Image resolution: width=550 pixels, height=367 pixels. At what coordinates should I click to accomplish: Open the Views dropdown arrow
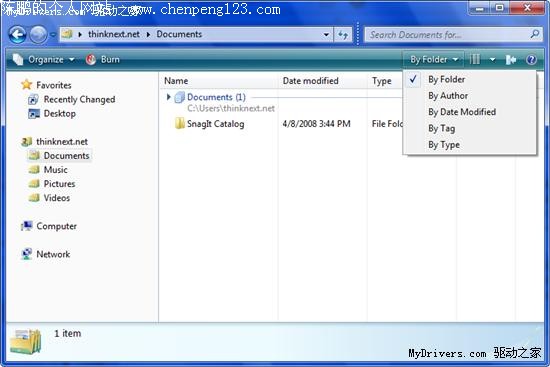pyautogui.click(x=492, y=60)
